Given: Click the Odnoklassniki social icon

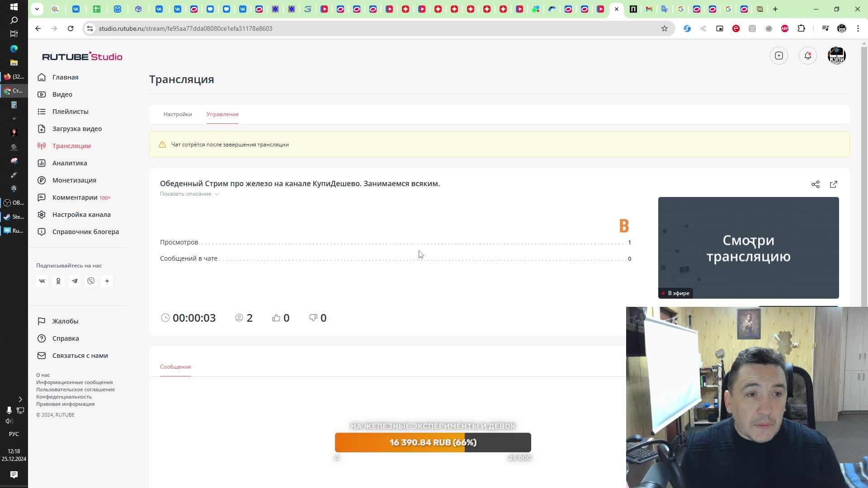Looking at the screenshot, I should click(58, 281).
